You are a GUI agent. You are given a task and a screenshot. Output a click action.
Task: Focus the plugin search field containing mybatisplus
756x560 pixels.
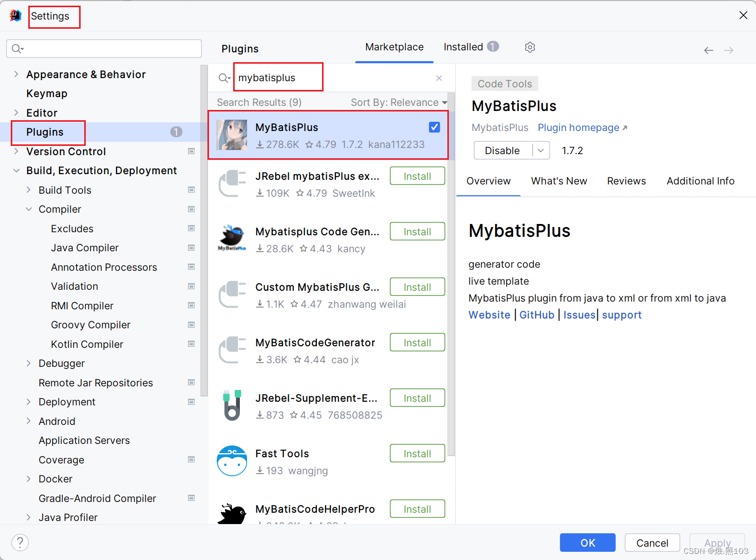pyautogui.click(x=331, y=78)
